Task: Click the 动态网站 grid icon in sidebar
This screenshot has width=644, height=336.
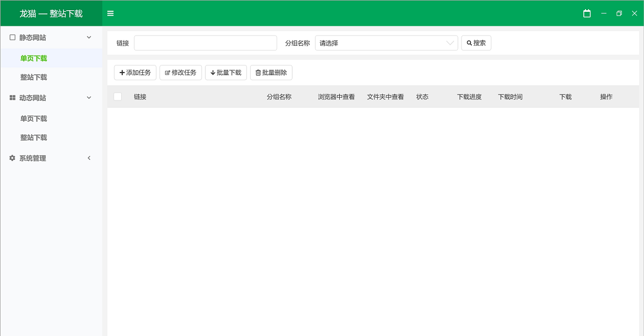Action: tap(12, 98)
